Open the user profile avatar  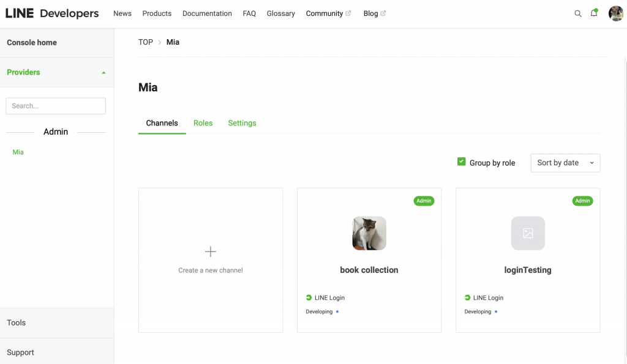click(616, 13)
